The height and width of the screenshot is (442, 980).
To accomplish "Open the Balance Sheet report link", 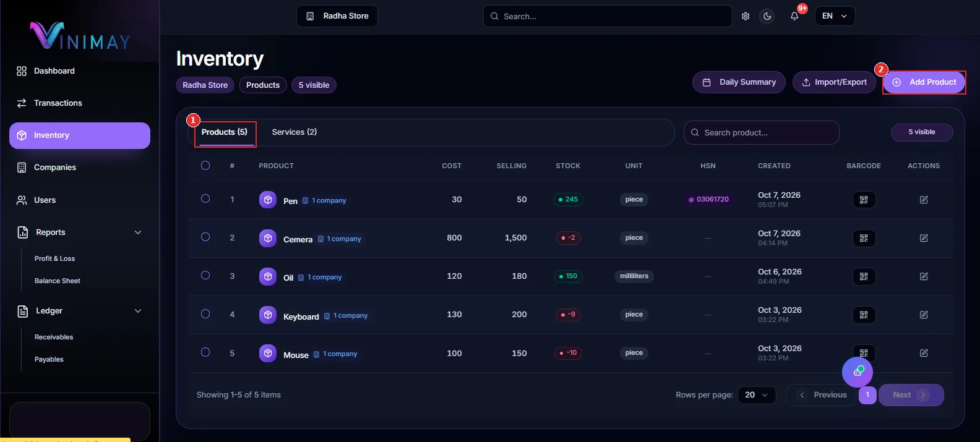I will [x=58, y=281].
